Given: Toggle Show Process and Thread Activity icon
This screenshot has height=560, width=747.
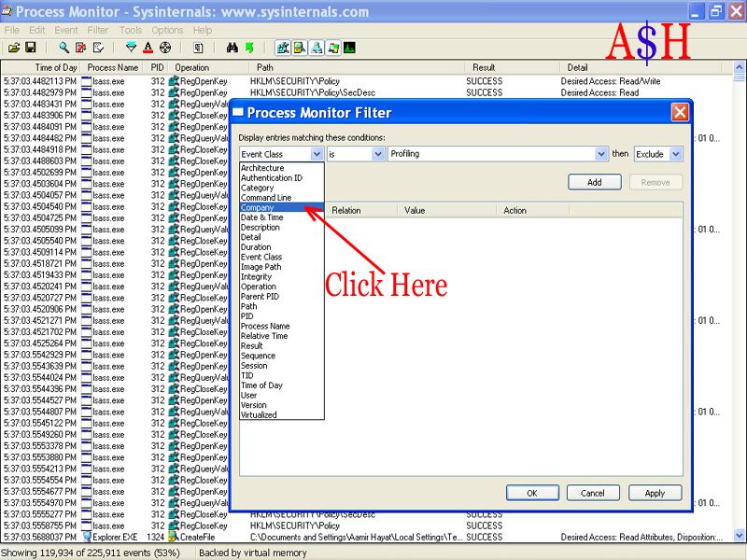Looking at the screenshot, I should tap(333, 48).
